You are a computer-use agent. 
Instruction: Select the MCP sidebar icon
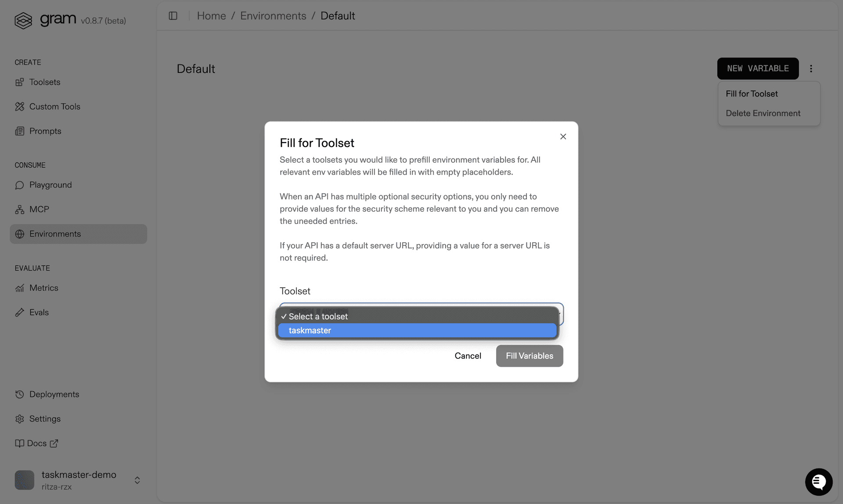[x=20, y=209]
